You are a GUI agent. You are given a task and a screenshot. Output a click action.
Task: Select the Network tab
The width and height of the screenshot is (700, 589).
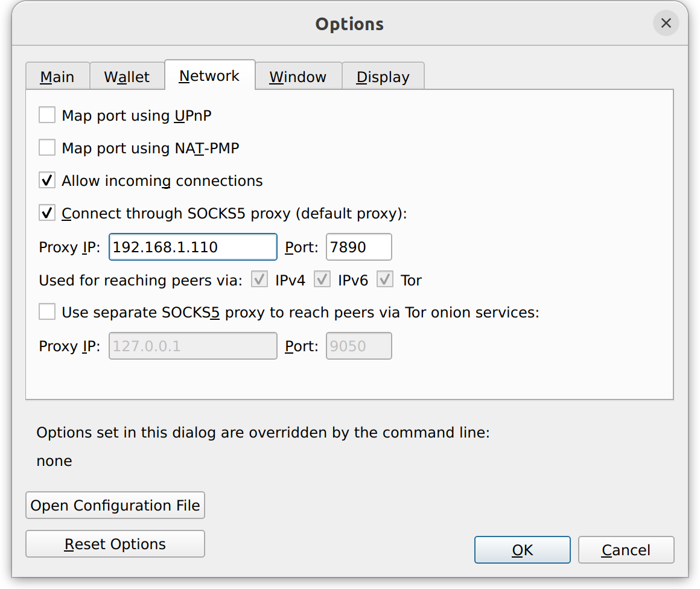[x=209, y=75]
